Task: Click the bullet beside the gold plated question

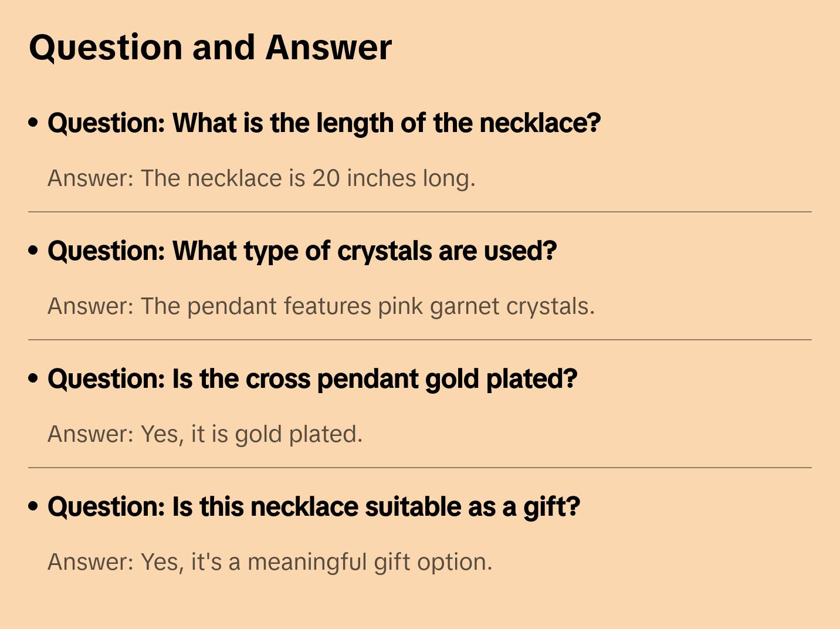Action: tap(33, 379)
